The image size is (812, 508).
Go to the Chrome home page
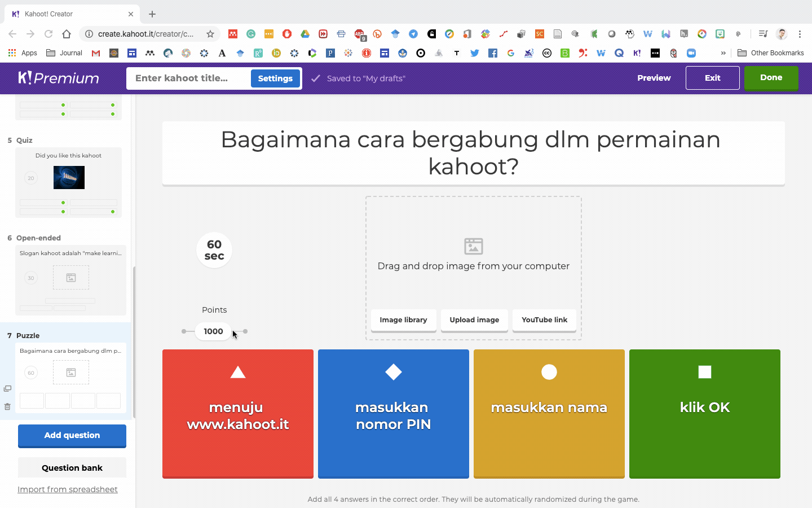click(67, 34)
